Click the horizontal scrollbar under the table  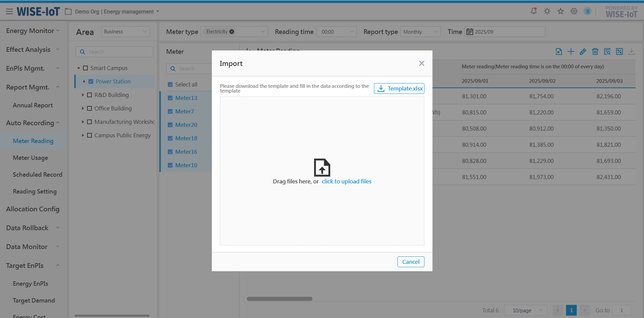pos(279,299)
